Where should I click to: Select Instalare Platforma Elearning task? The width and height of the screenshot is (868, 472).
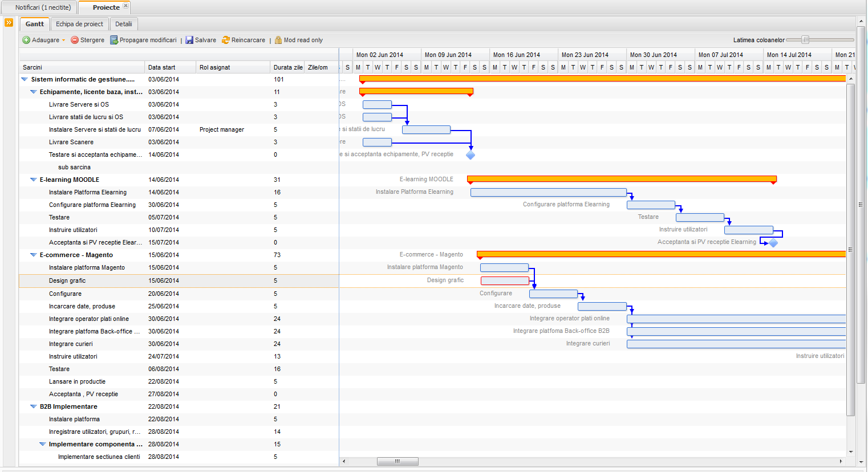[x=179, y=192]
